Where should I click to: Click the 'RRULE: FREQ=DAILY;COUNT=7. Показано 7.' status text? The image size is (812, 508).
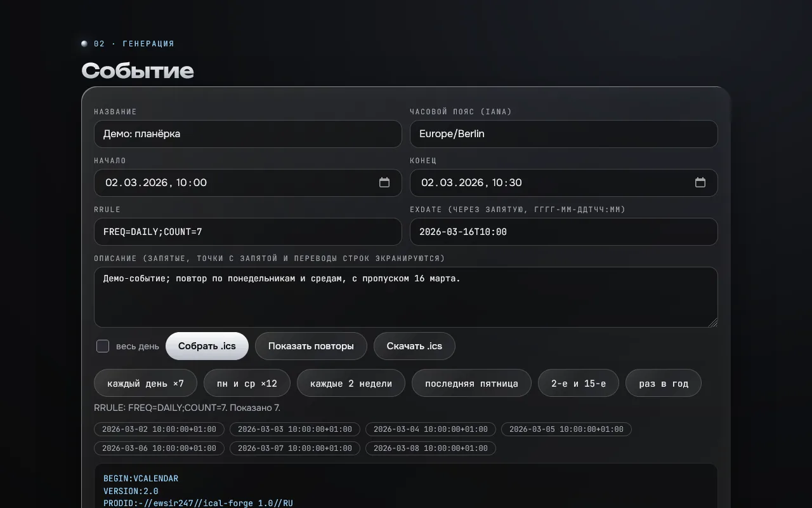tap(187, 408)
